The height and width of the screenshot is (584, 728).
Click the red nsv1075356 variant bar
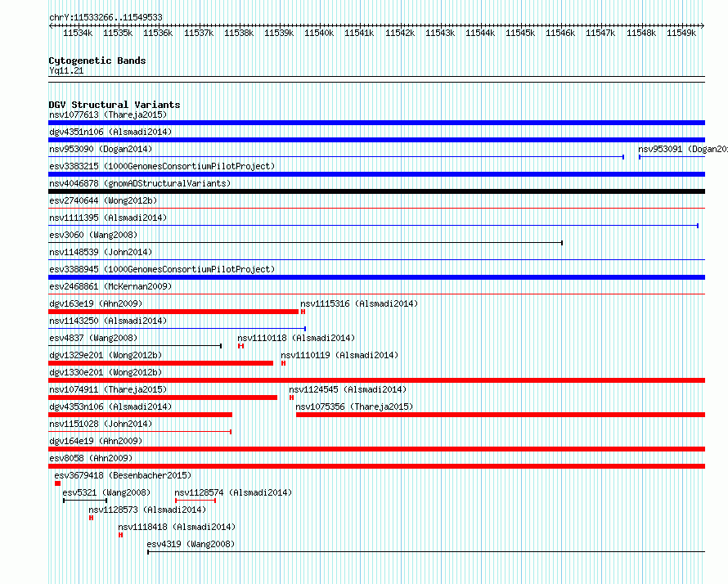pos(501,415)
